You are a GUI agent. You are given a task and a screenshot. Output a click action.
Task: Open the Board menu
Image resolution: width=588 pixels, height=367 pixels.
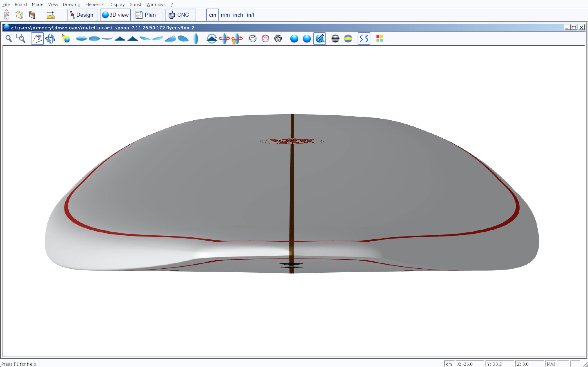click(21, 4)
